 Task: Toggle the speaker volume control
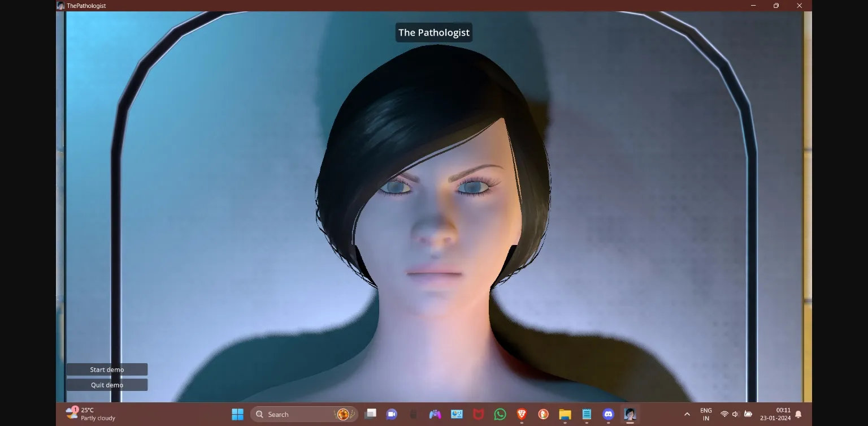735,414
